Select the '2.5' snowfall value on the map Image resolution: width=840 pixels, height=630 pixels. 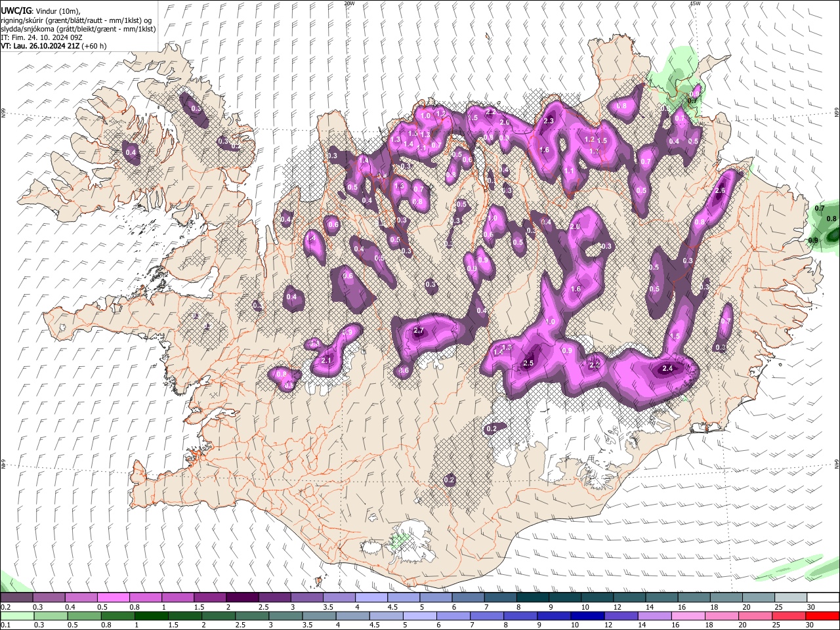click(x=528, y=363)
